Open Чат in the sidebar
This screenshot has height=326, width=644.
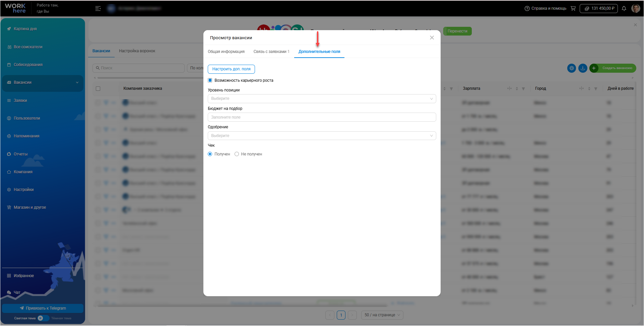pos(17,292)
